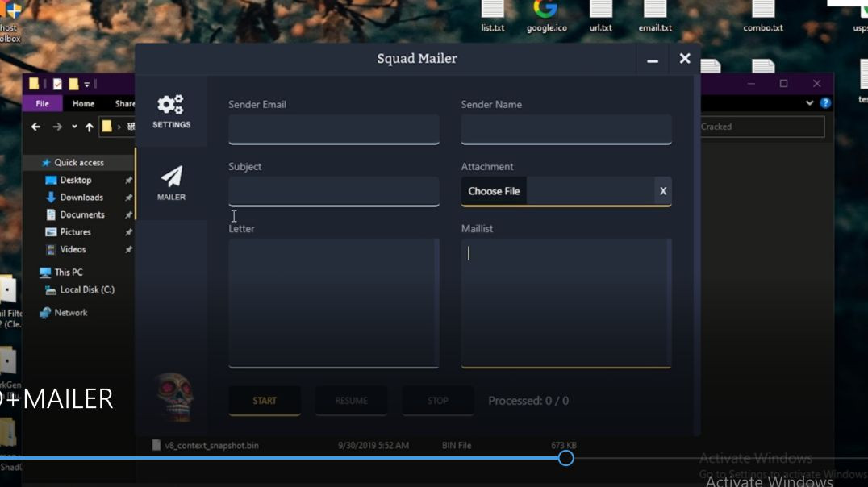Click Explorer title bar properties icon
Viewport: 868px width, 487px height.
click(x=57, y=84)
